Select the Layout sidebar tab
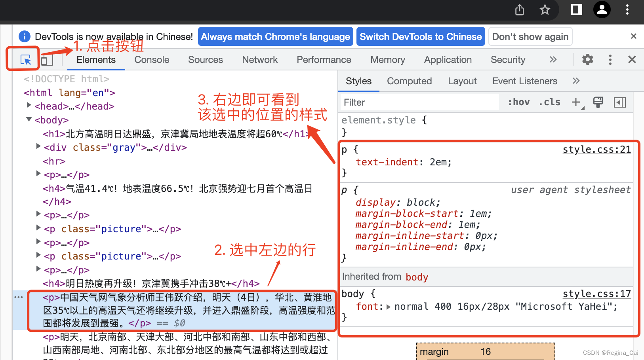This screenshot has height=360, width=644. pyautogui.click(x=462, y=81)
